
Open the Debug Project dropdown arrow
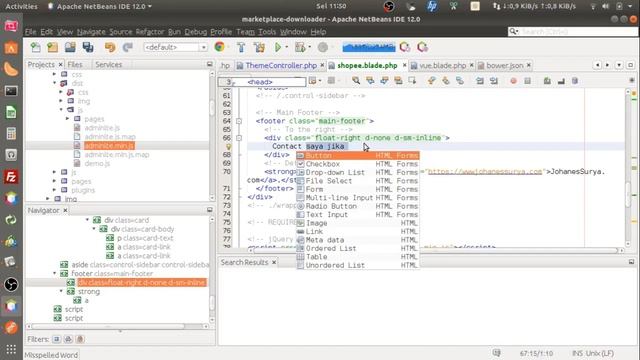click(x=309, y=47)
